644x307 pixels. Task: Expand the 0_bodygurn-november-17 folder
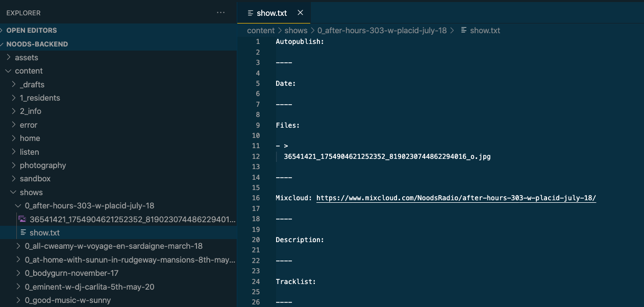(x=71, y=273)
